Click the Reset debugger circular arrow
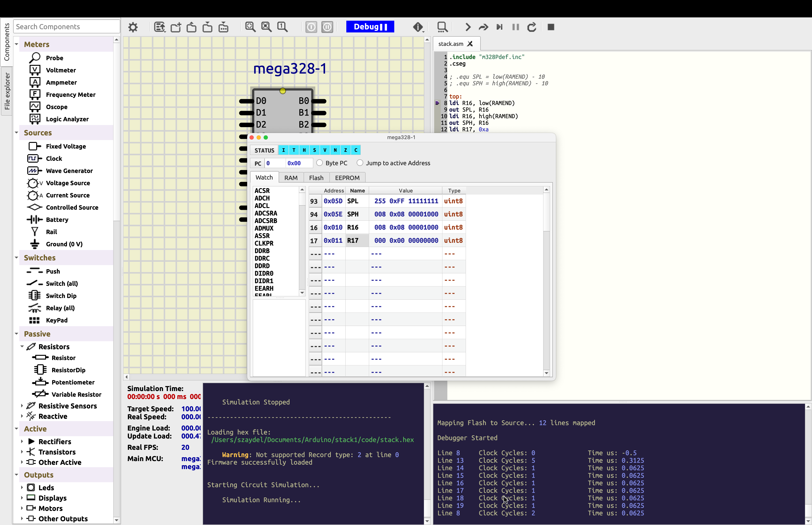 (x=531, y=27)
